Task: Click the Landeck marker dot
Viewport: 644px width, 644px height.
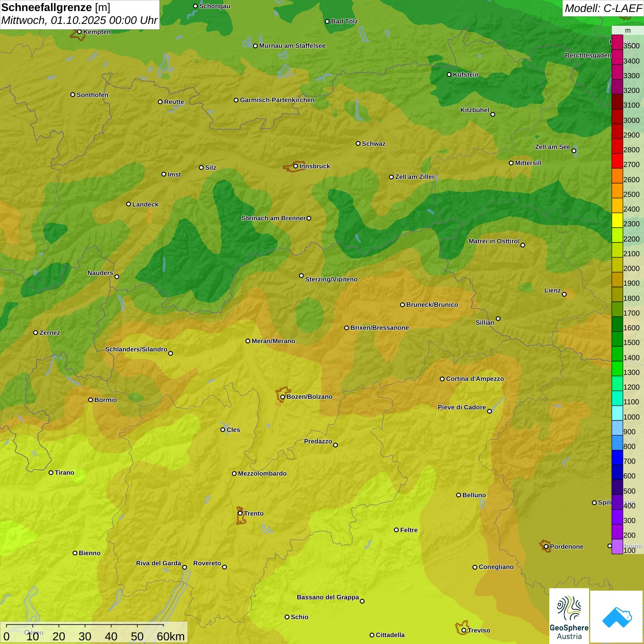Action: [129, 204]
